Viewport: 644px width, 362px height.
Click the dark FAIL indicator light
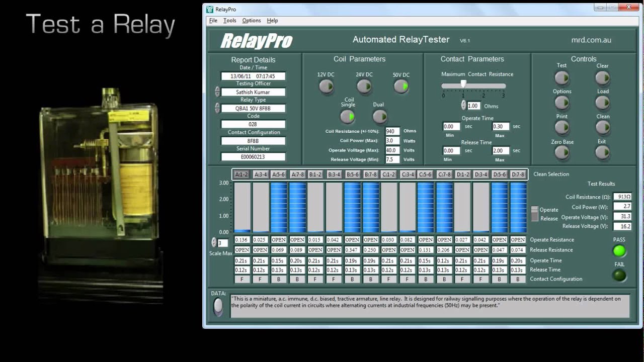coord(619,275)
